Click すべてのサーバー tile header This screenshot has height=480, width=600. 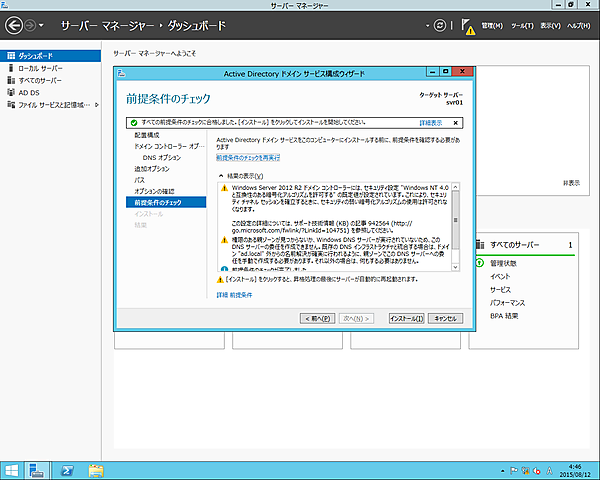(x=514, y=245)
